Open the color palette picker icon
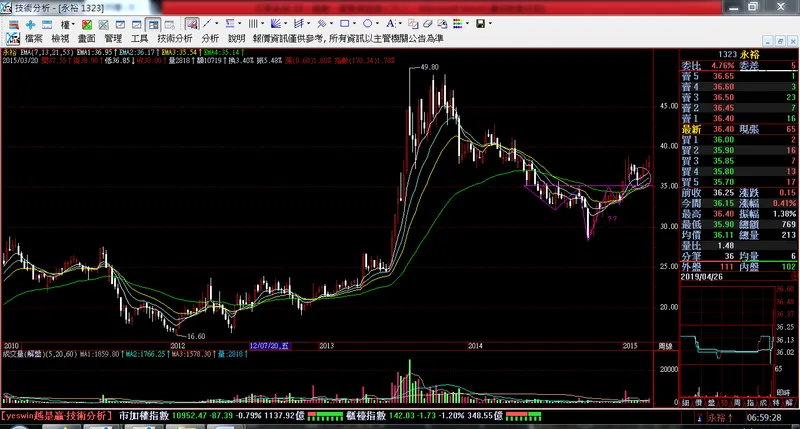 pyautogui.click(x=457, y=24)
